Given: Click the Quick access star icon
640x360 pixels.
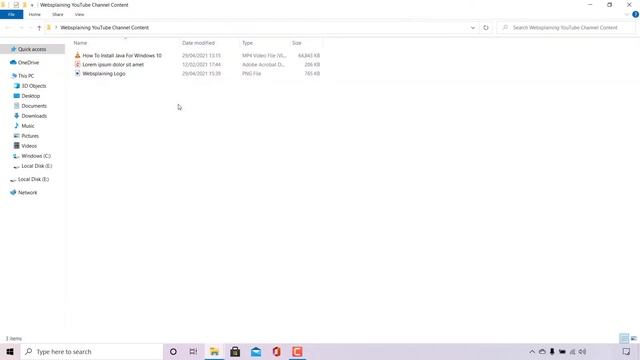Looking at the screenshot, I should click(13, 49).
